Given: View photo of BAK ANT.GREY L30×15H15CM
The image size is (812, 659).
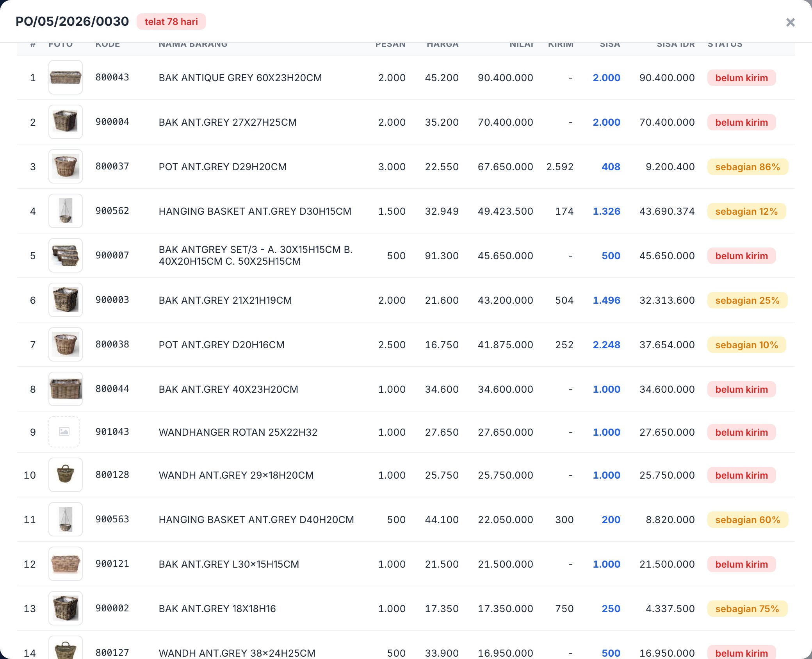Looking at the screenshot, I should tap(66, 564).
